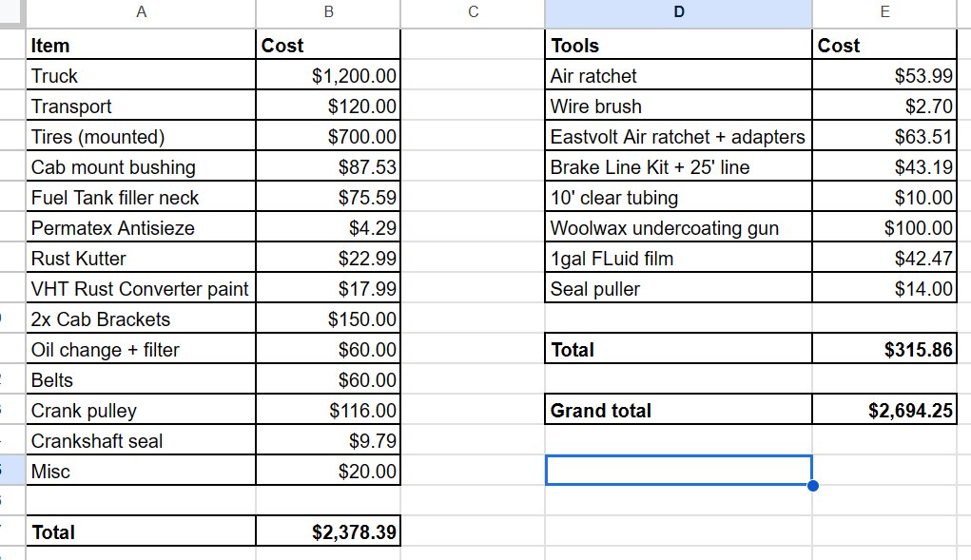Select the Item header cell
971x560 pixels.
pyautogui.click(x=141, y=46)
